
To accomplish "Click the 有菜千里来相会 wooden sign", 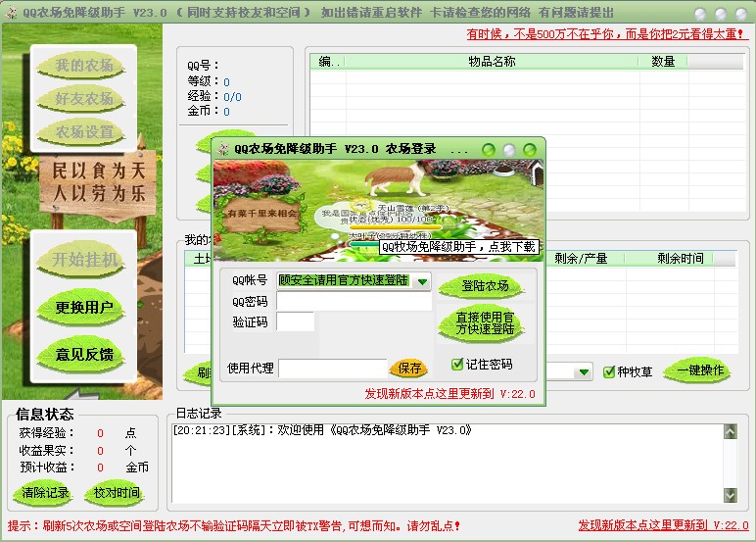I will (261, 216).
